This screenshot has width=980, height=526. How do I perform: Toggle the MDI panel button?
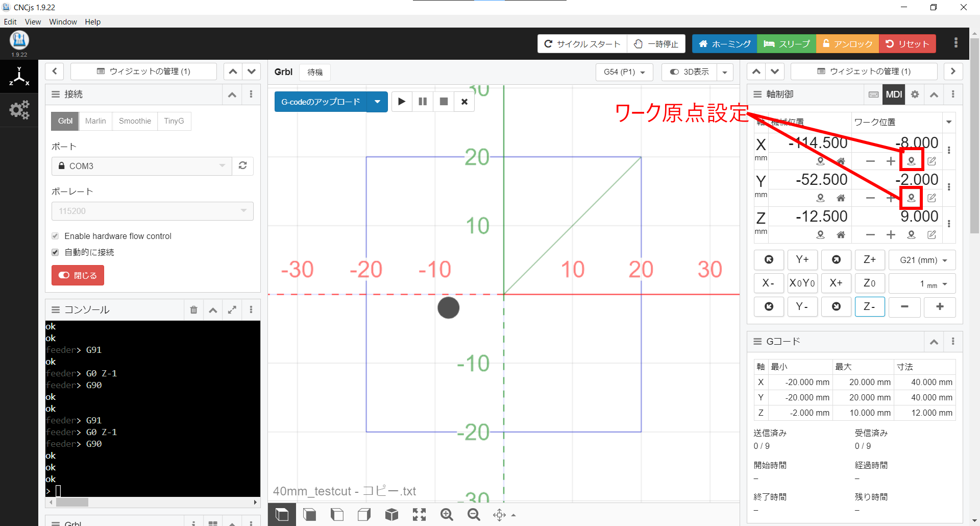[894, 94]
